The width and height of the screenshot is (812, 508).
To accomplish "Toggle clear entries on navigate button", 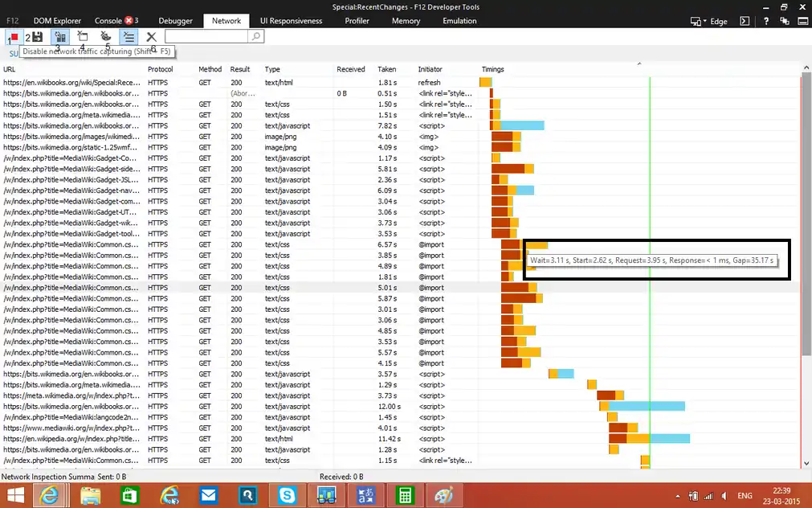I will tap(128, 37).
